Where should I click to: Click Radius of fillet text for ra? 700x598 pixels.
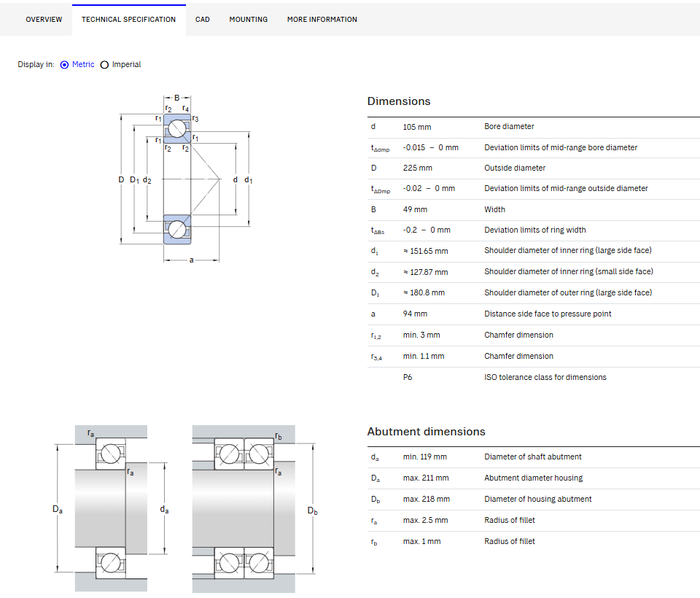point(510,520)
